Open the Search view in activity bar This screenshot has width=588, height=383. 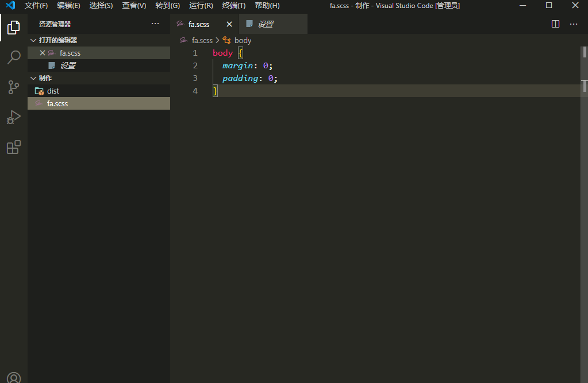13,57
